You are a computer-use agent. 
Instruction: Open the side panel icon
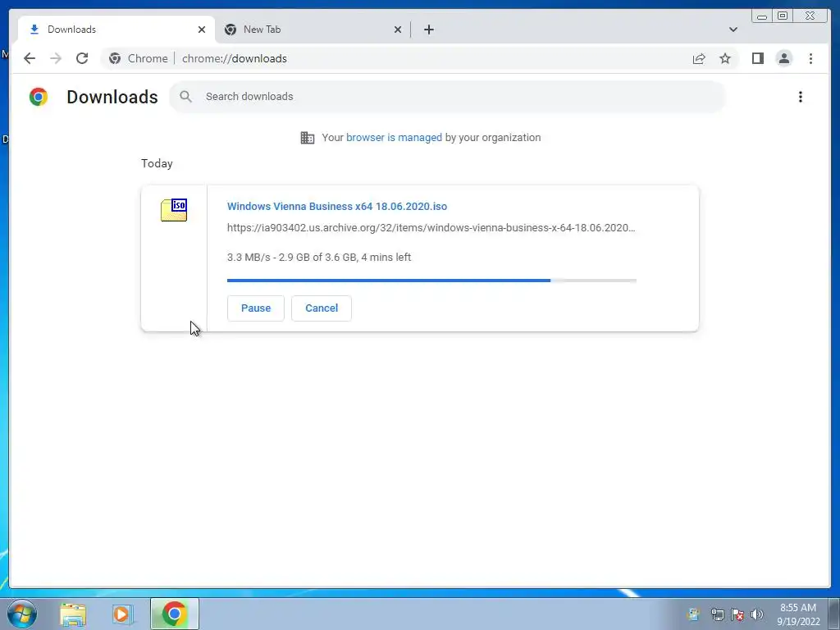757,58
